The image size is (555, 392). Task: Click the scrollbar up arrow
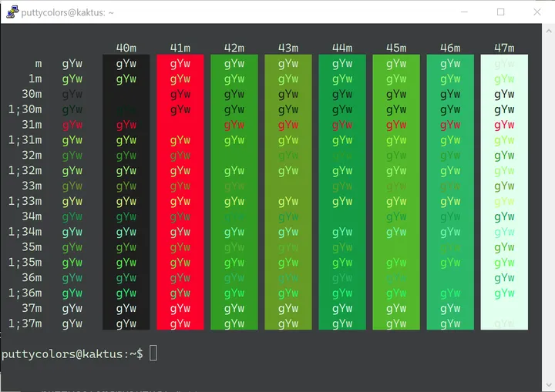coord(549,31)
